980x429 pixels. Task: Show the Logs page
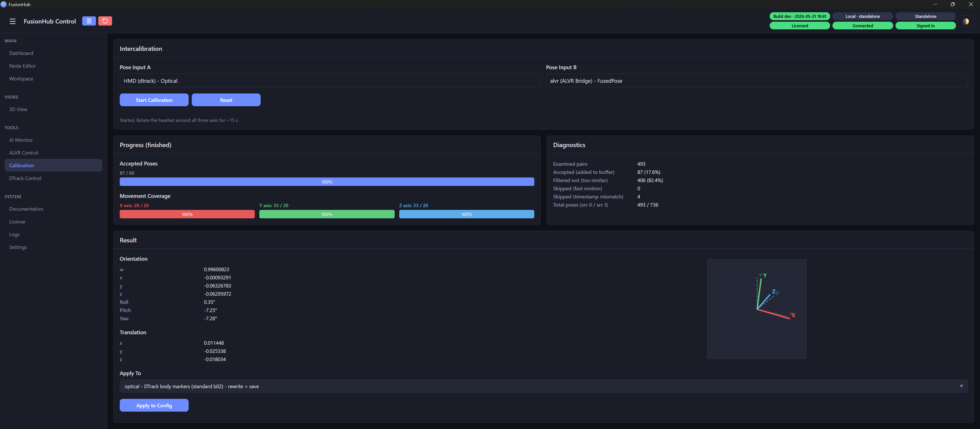pos(53,234)
